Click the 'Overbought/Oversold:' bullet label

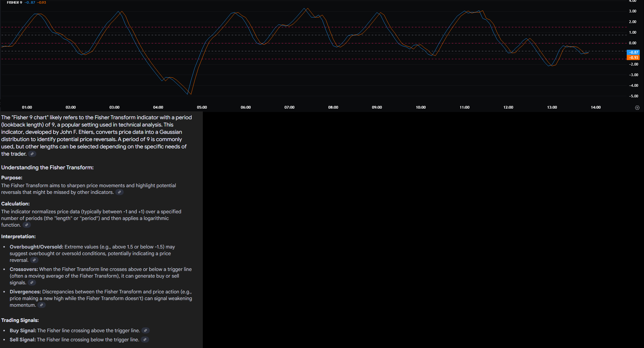coord(36,247)
